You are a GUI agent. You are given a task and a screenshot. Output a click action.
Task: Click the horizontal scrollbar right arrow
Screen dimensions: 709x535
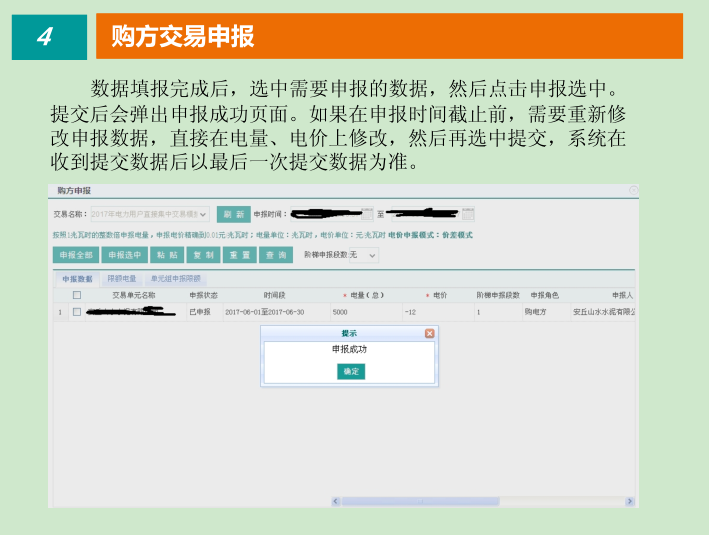tap(631, 501)
